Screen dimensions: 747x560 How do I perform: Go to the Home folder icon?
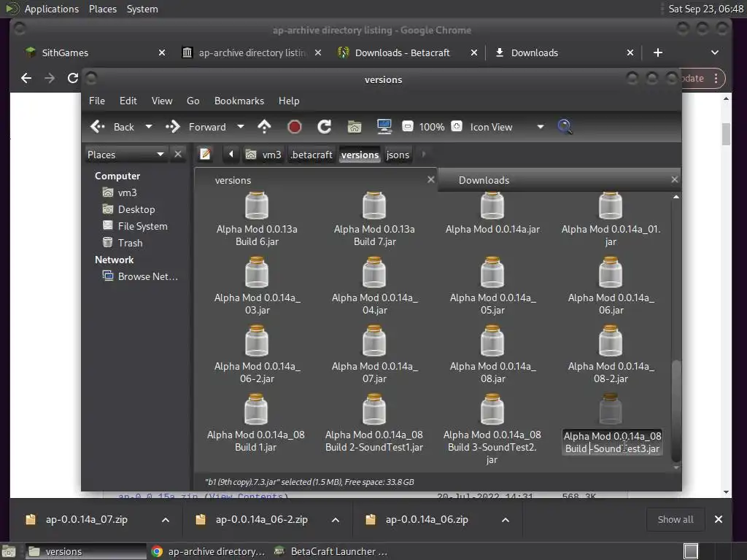click(x=355, y=127)
